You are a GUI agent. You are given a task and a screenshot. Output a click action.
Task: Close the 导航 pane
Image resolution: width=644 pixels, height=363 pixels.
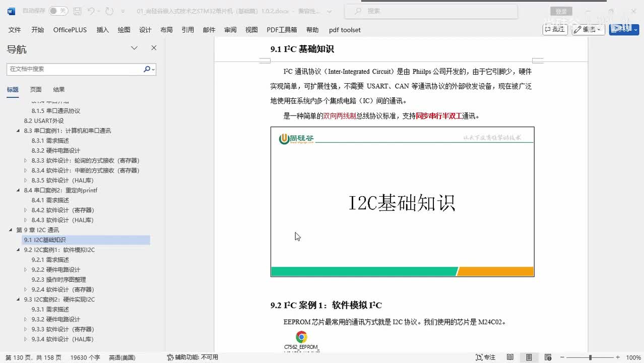[154, 48]
